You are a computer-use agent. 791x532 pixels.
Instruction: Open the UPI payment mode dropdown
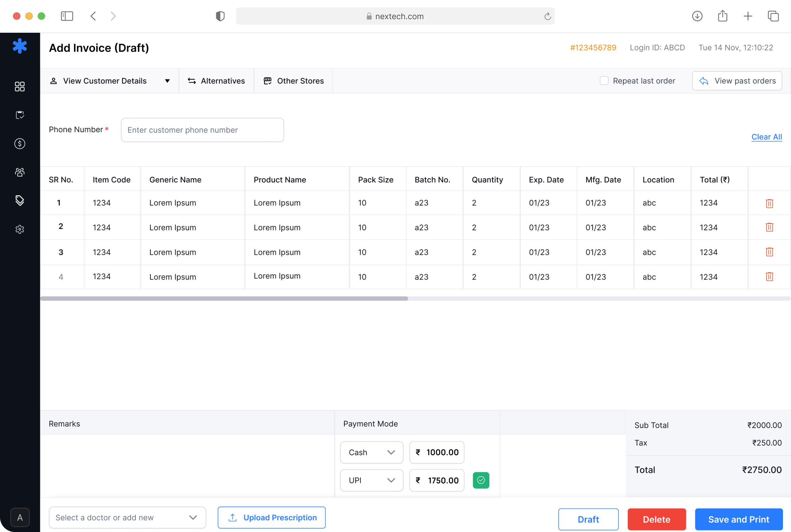tap(372, 480)
